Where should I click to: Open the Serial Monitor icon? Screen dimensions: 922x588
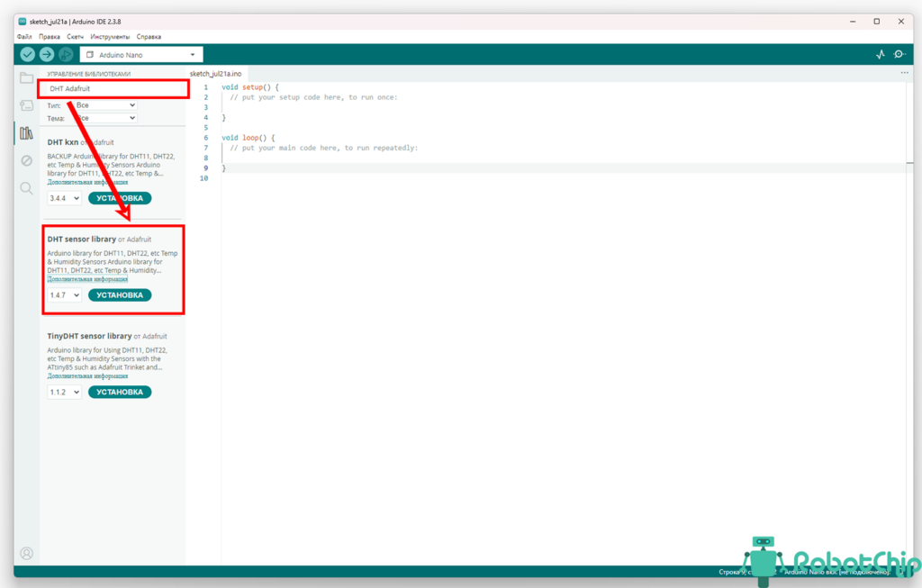tap(899, 54)
